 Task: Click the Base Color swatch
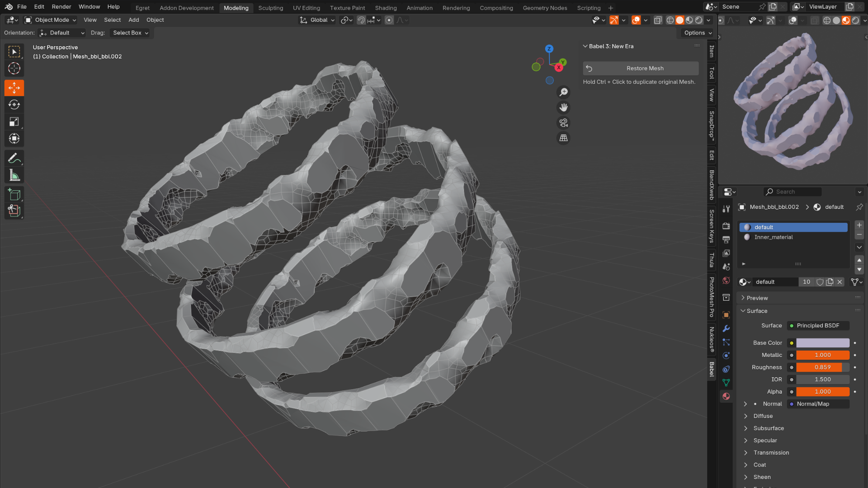click(x=822, y=343)
